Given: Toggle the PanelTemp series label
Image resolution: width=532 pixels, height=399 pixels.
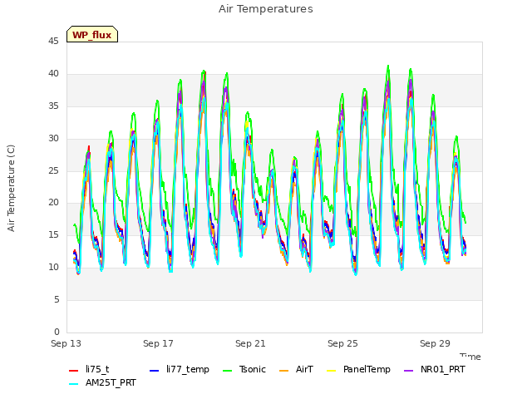Looking at the screenshot, I should pos(367,369).
